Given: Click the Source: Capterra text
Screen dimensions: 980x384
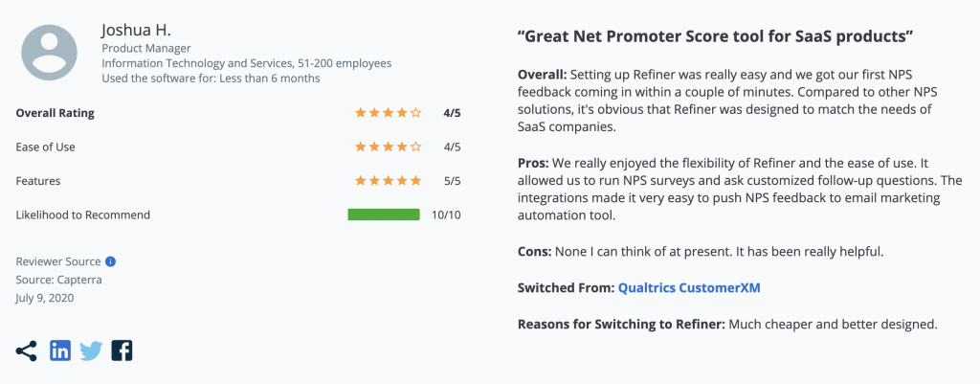Looking at the screenshot, I should (x=58, y=280).
